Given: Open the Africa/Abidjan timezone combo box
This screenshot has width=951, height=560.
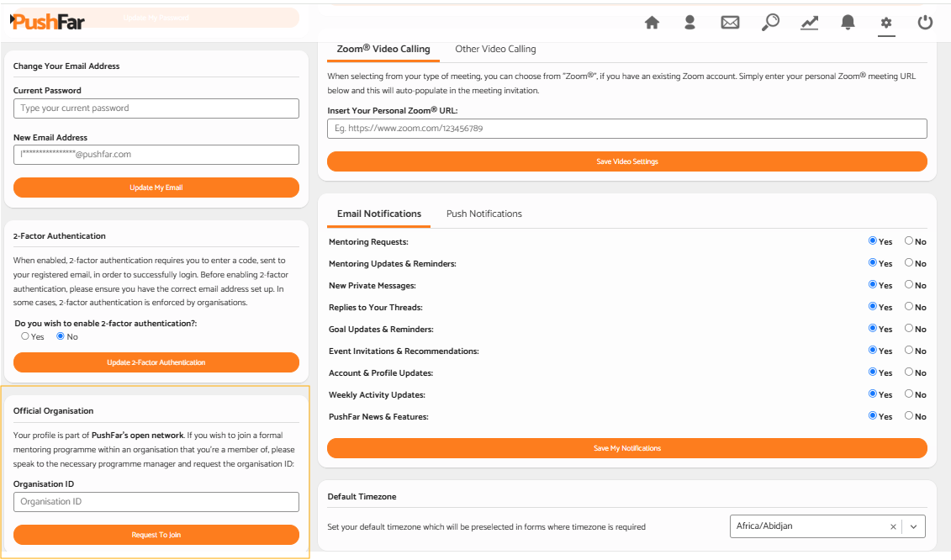Looking at the screenshot, I should click(x=827, y=526).
